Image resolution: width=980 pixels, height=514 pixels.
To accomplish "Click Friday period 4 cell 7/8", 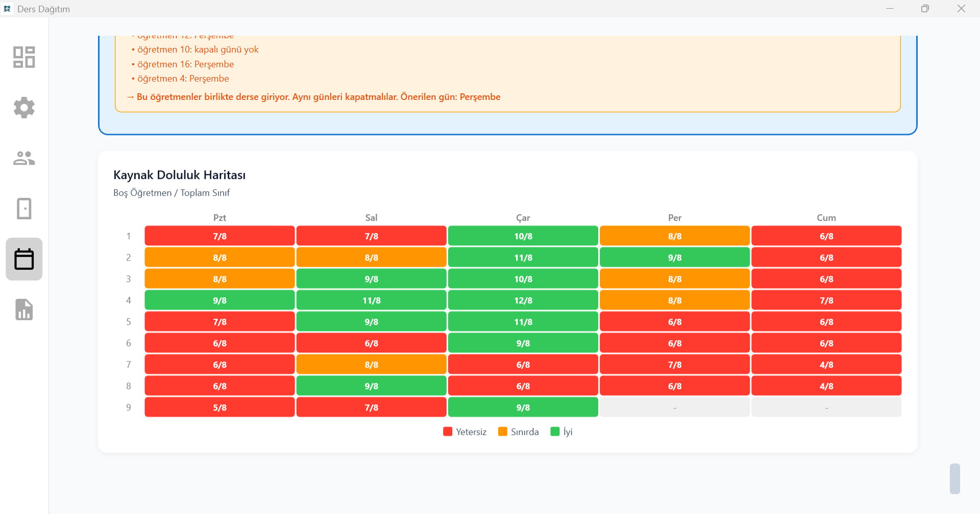I will pyautogui.click(x=826, y=300).
